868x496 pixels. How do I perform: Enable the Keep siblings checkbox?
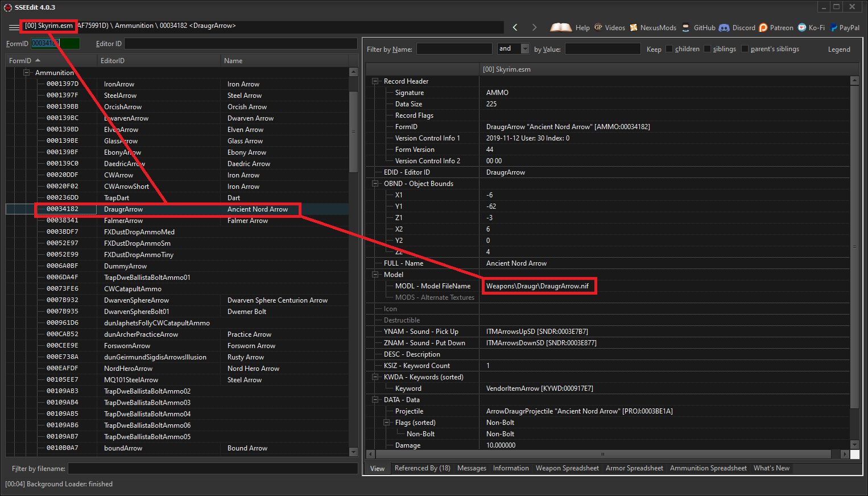(x=707, y=49)
